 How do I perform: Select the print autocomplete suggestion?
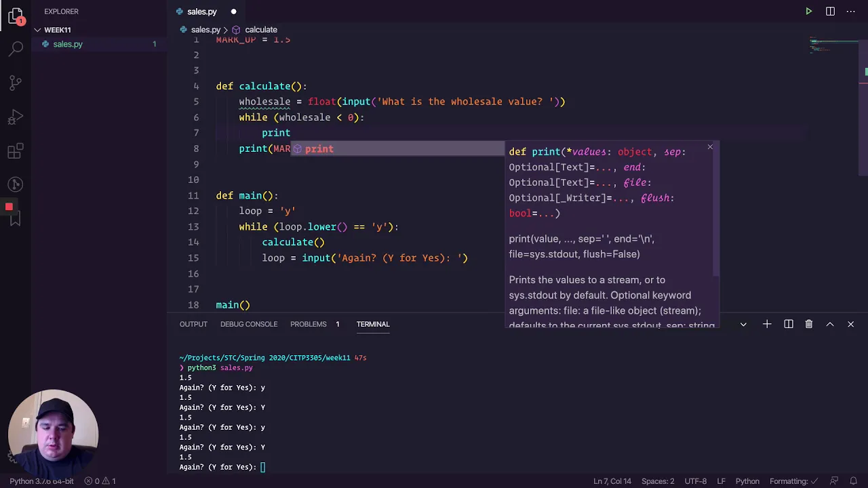[398, 149]
